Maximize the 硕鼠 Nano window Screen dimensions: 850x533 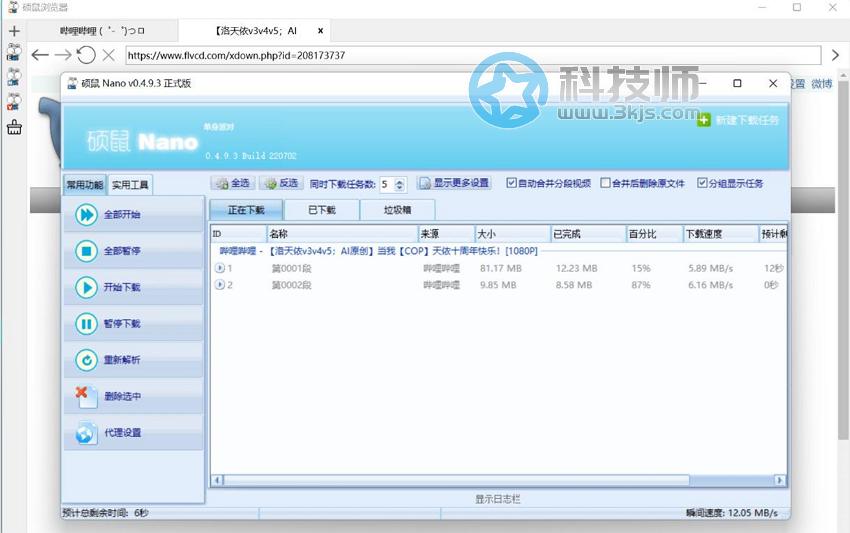(x=737, y=83)
